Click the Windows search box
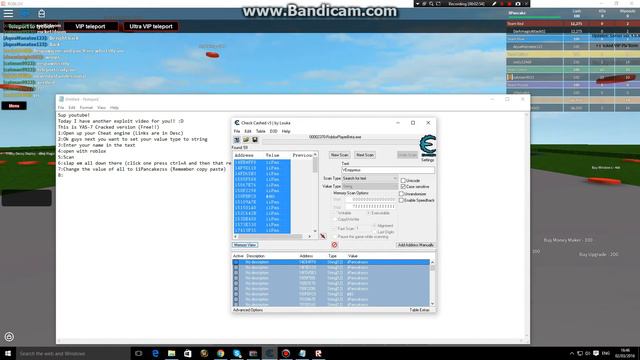The height and width of the screenshot is (360, 640). 73,353
